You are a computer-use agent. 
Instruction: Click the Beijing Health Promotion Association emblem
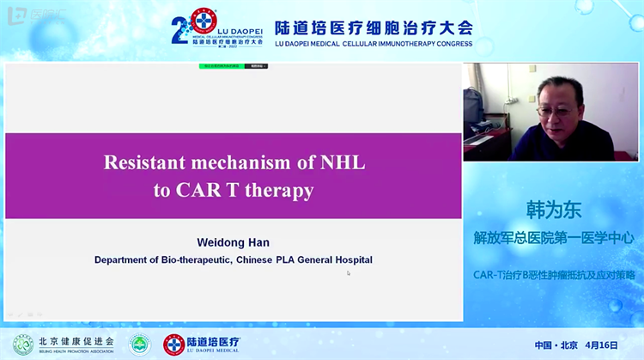[22, 345]
